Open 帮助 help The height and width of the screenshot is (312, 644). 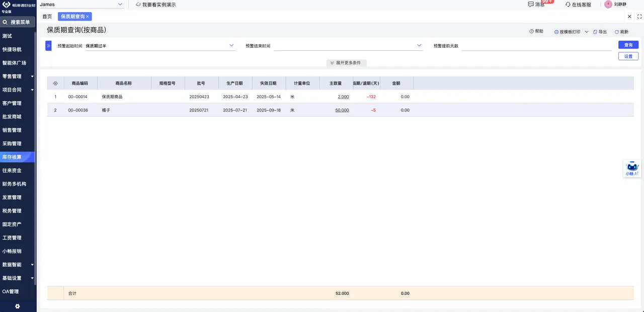[x=536, y=31]
